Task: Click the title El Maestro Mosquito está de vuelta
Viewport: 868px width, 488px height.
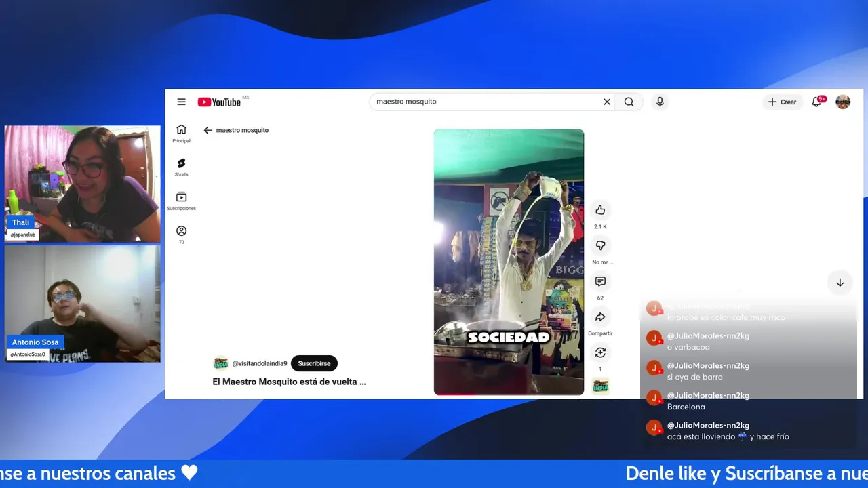Action: point(290,382)
